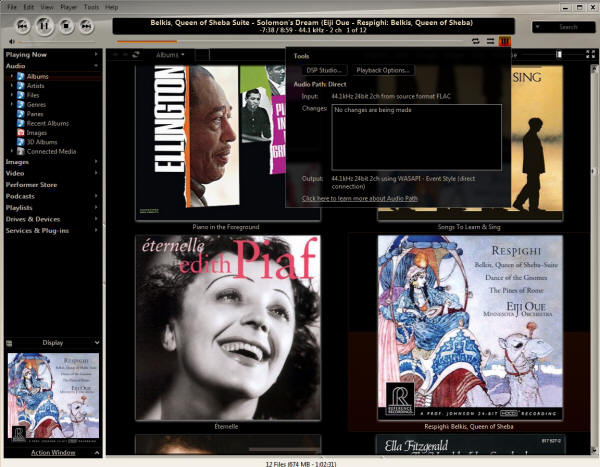Open the File menu

point(12,7)
